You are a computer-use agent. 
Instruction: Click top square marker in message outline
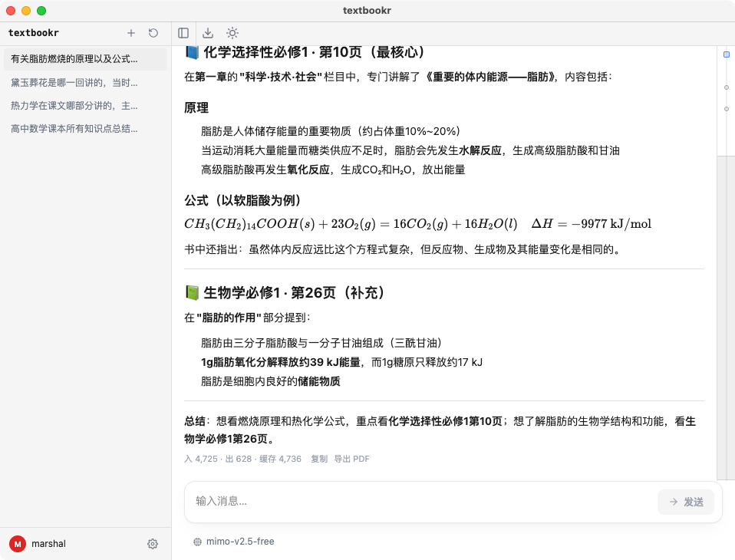(x=727, y=54)
